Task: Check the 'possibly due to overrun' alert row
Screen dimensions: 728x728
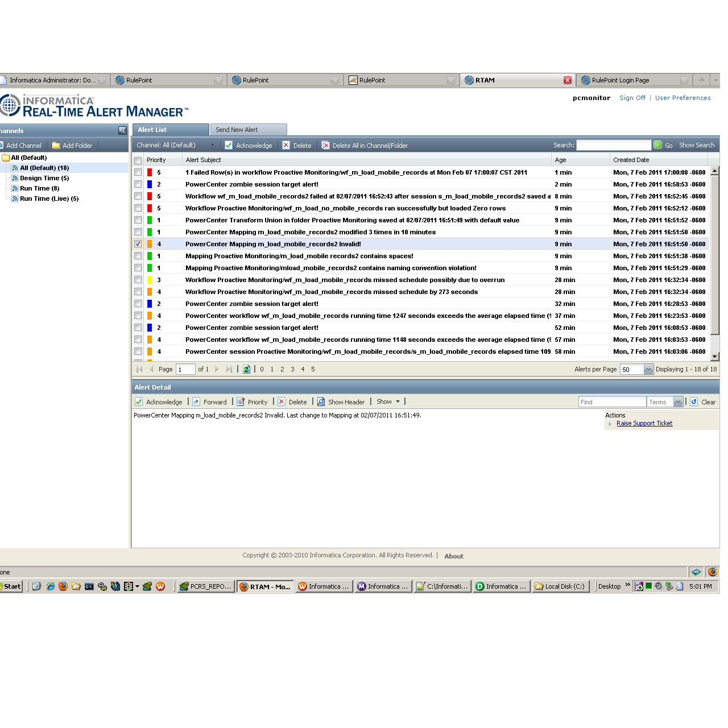Action: pyautogui.click(x=138, y=280)
